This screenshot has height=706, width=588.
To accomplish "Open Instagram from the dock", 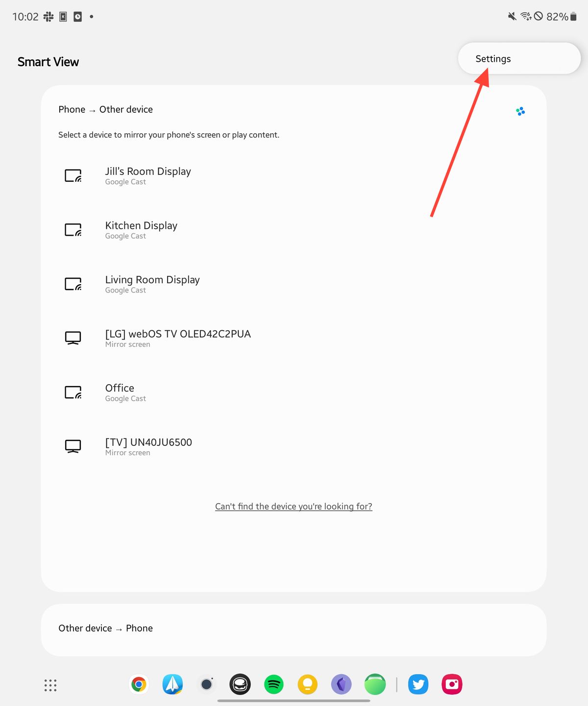I will [x=452, y=684].
